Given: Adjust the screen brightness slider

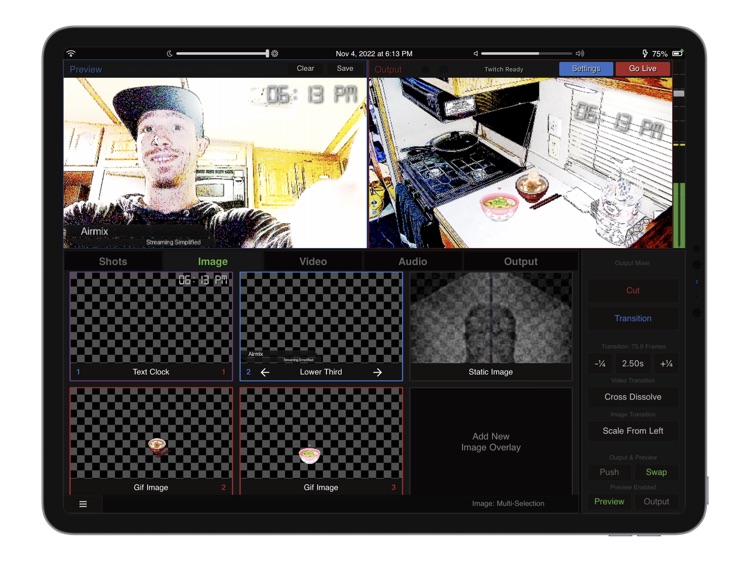Looking at the screenshot, I should pyautogui.click(x=222, y=54).
